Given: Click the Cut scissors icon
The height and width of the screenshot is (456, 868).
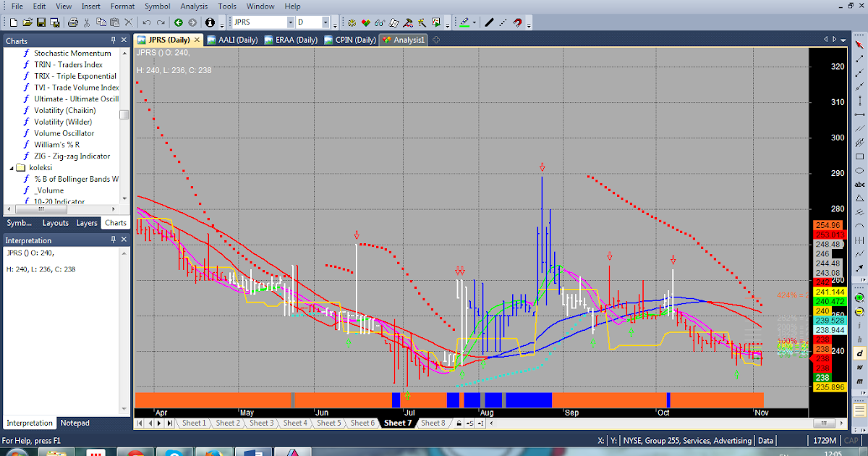Looking at the screenshot, I should point(87,22).
